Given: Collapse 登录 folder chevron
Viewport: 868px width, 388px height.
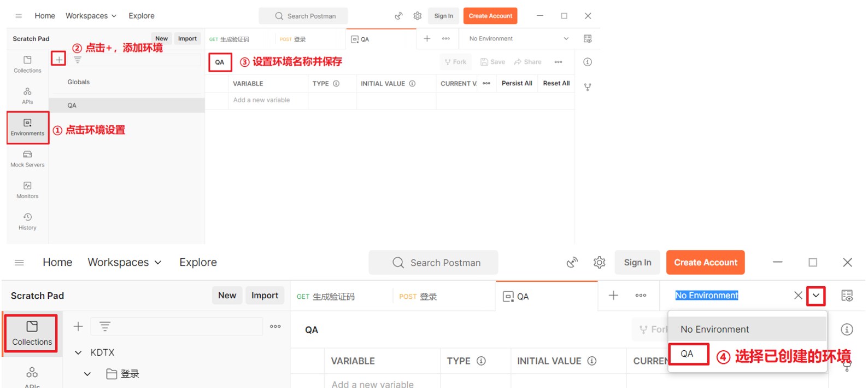Looking at the screenshot, I should pos(87,374).
